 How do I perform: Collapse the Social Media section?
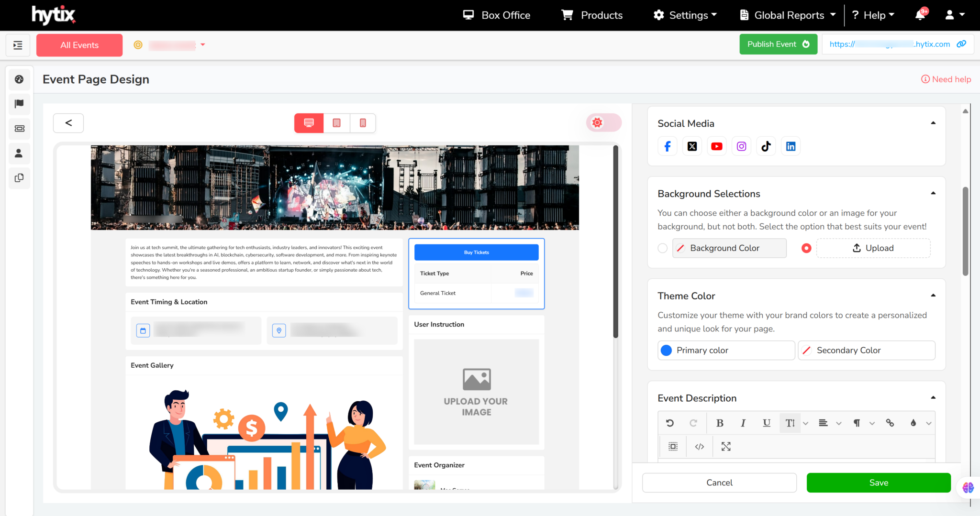[x=933, y=122]
